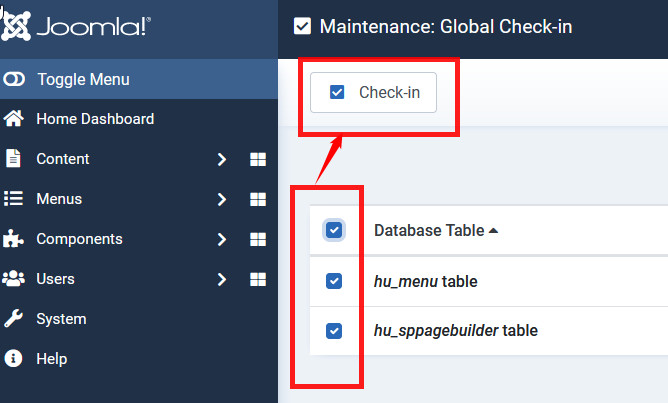This screenshot has width=668, height=403.
Task: Open the Menus dashboard grid icon
Action: click(257, 199)
